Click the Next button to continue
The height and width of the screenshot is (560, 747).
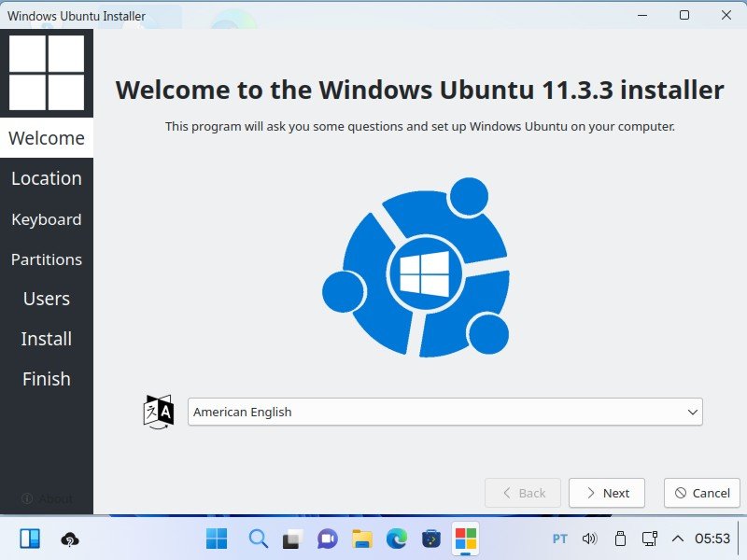606,493
